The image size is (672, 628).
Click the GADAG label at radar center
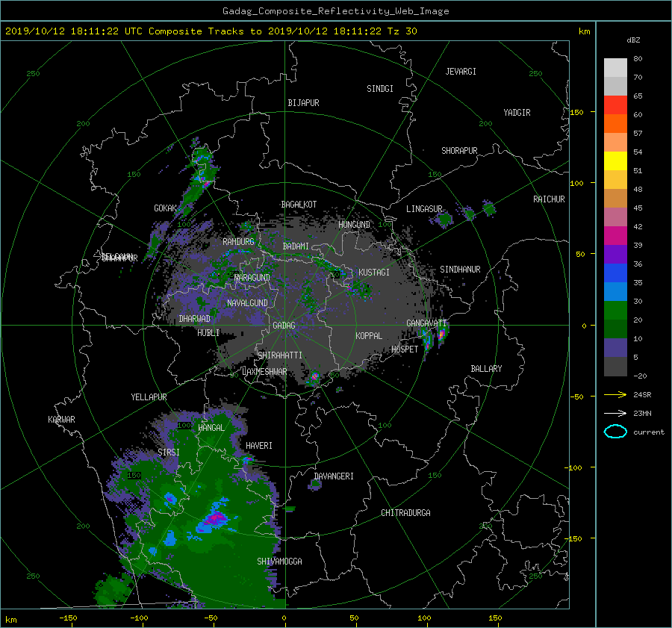tap(284, 326)
